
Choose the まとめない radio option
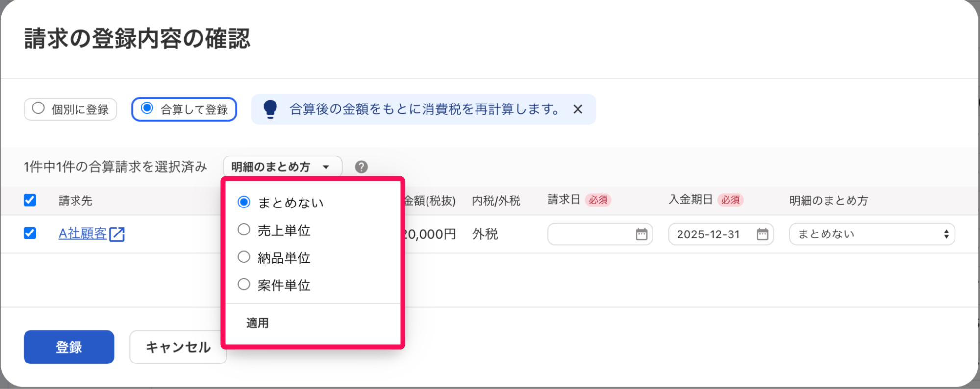pyautogui.click(x=280, y=203)
